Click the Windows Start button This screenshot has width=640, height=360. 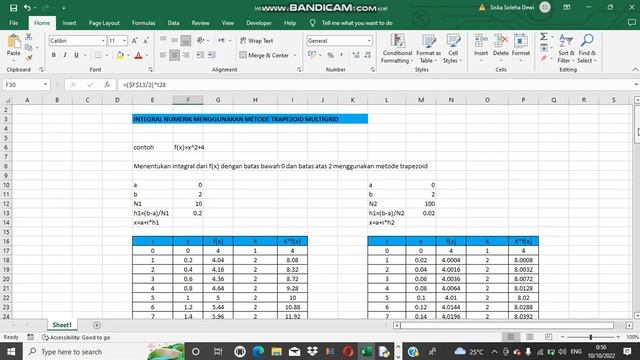click(x=11, y=351)
